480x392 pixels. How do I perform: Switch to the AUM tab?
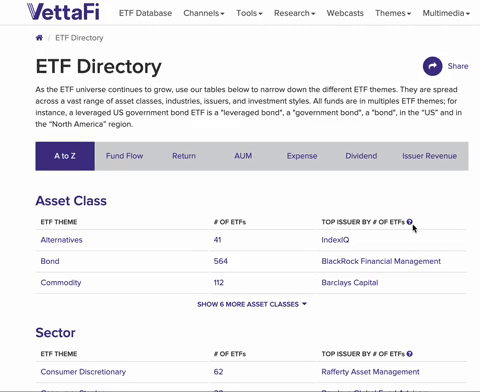[243, 156]
